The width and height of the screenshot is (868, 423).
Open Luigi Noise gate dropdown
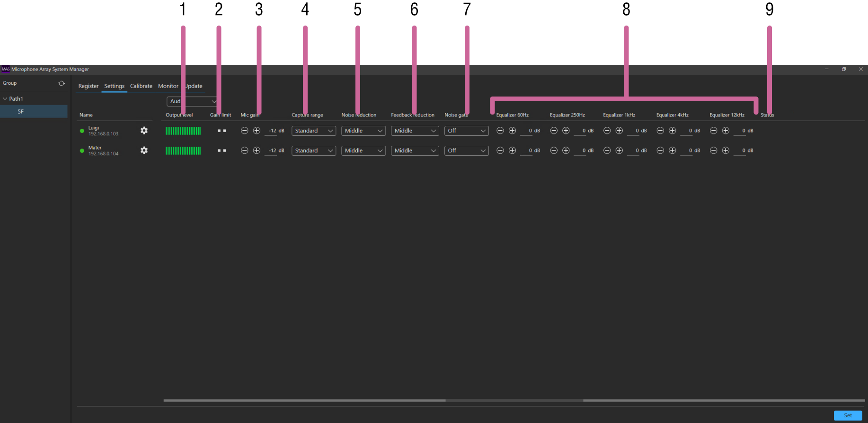pyautogui.click(x=466, y=131)
